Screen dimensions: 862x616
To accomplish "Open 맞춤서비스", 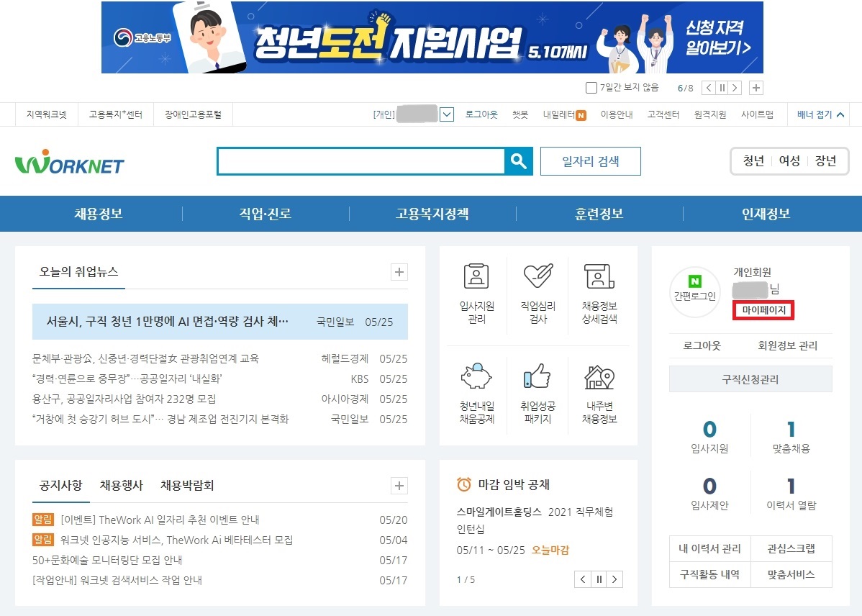I will click(791, 575).
